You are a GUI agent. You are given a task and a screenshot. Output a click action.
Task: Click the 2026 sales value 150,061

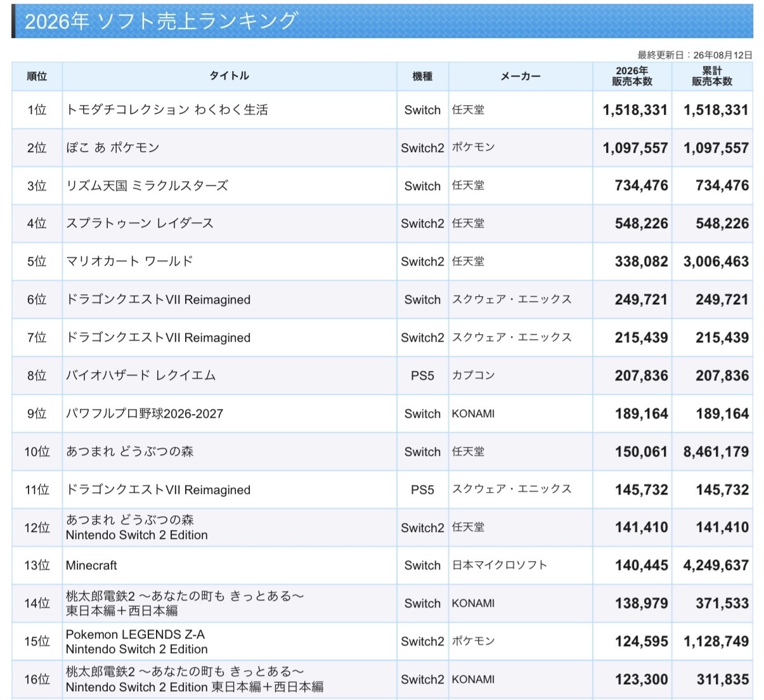[641, 451]
